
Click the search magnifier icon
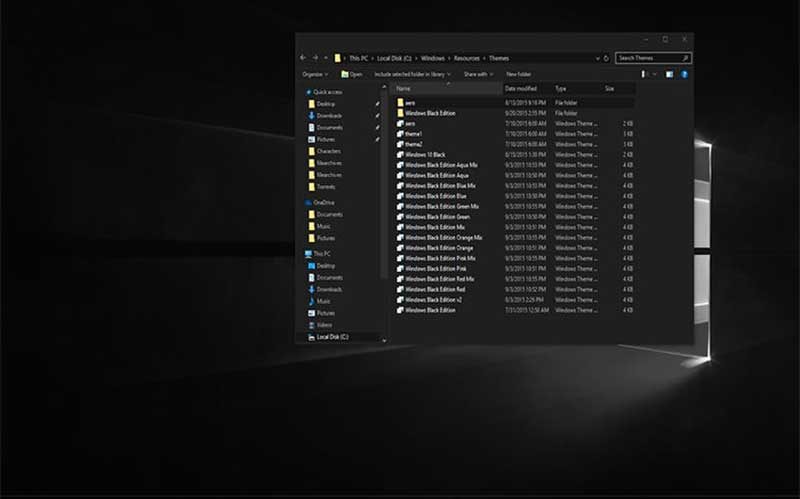685,58
